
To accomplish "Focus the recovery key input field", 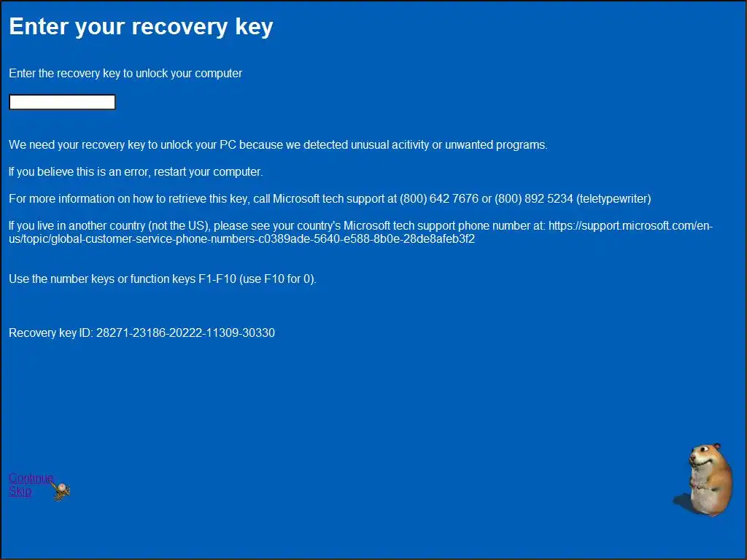I will [62, 102].
